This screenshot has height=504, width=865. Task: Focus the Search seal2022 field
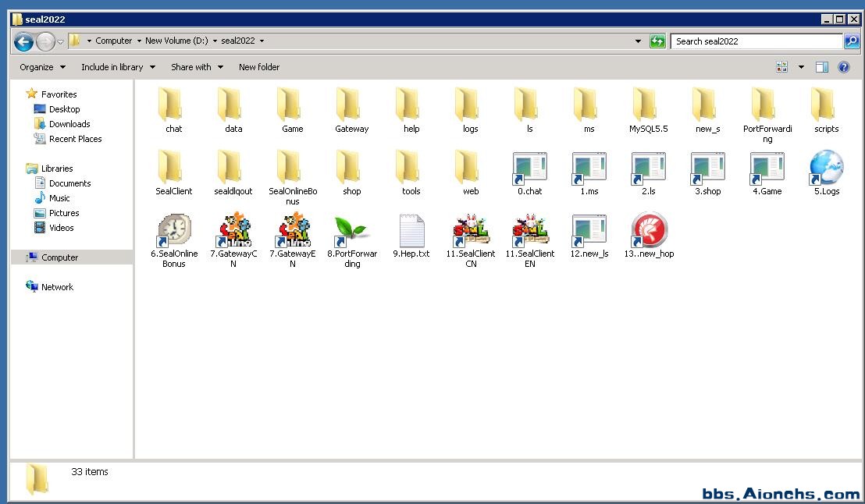tap(756, 41)
